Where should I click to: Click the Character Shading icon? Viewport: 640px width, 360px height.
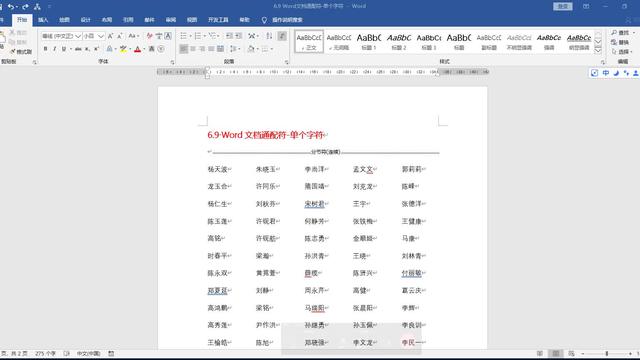[151, 49]
